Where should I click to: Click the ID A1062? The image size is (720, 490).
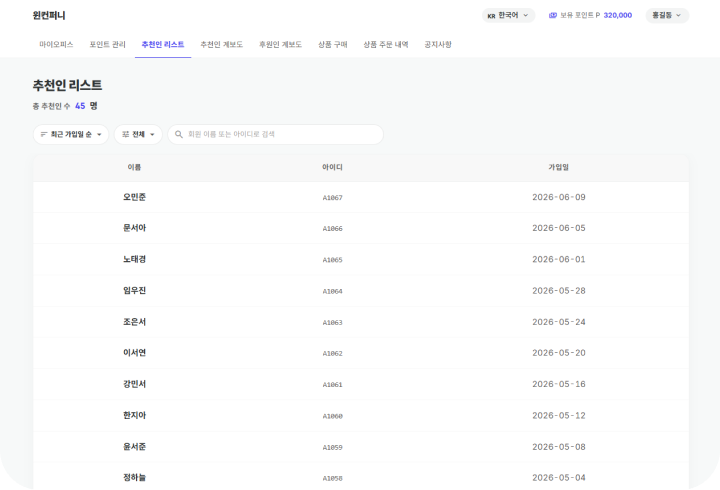(x=332, y=354)
